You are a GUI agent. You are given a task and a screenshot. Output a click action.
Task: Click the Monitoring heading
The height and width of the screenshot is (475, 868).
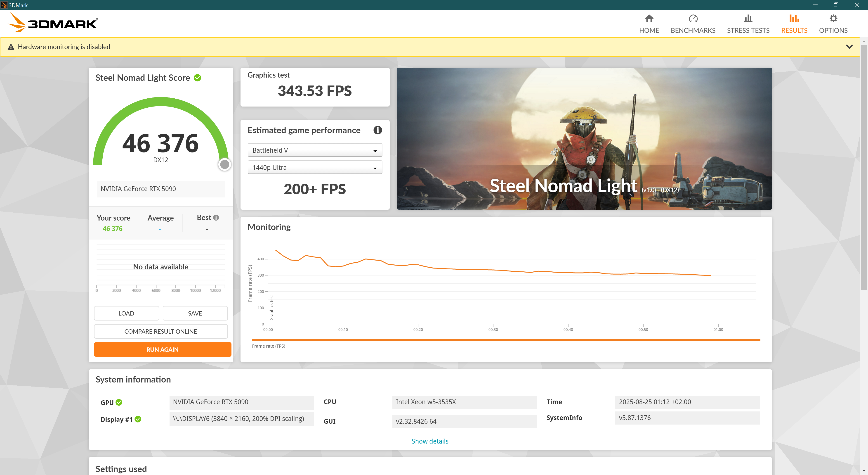[269, 227]
